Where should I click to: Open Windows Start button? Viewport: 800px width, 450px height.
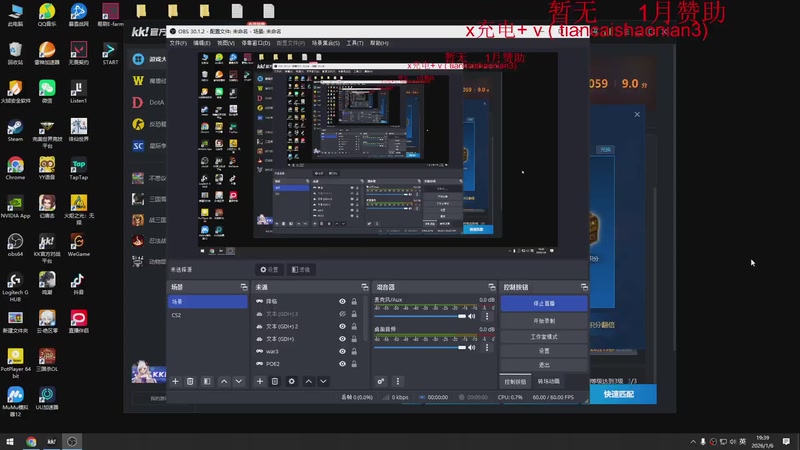pyautogui.click(x=9, y=442)
